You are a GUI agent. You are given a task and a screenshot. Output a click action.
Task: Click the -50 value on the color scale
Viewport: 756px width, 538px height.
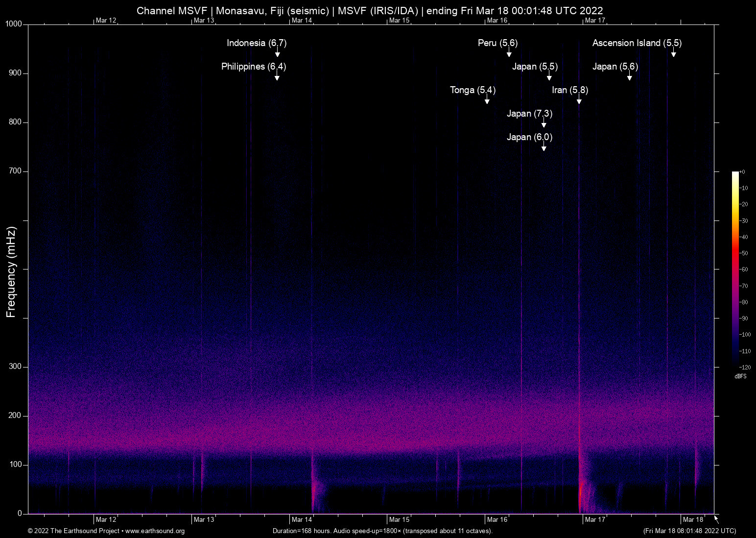click(744, 253)
